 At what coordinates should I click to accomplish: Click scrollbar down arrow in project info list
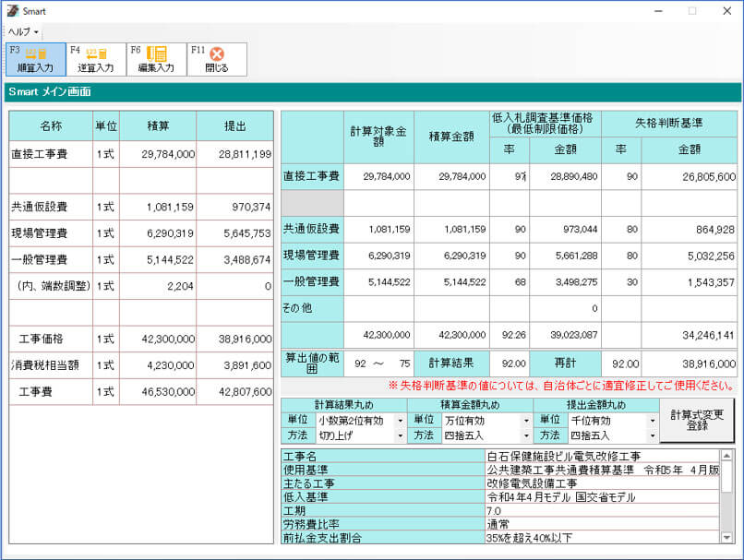coord(726,537)
